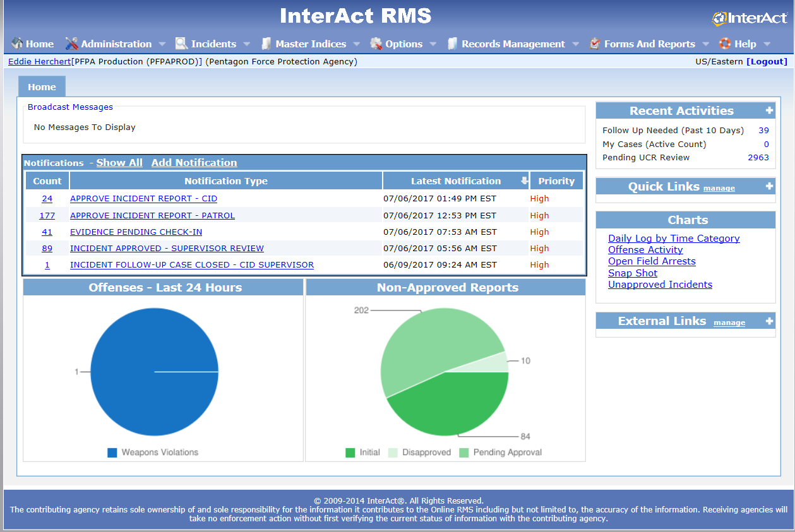Click the Records Management document icon
The height and width of the screenshot is (532, 795).
click(x=452, y=44)
